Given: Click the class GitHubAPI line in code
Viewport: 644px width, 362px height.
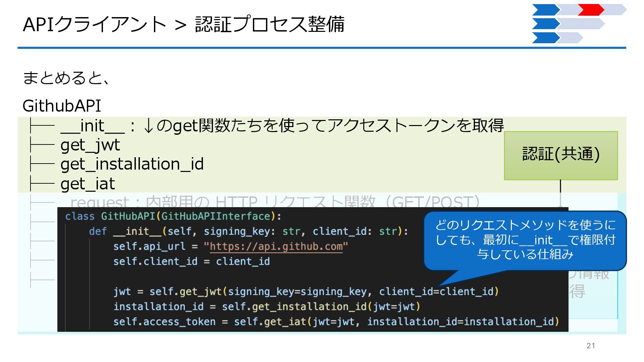Looking at the screenshot, I should click(173, 216).
